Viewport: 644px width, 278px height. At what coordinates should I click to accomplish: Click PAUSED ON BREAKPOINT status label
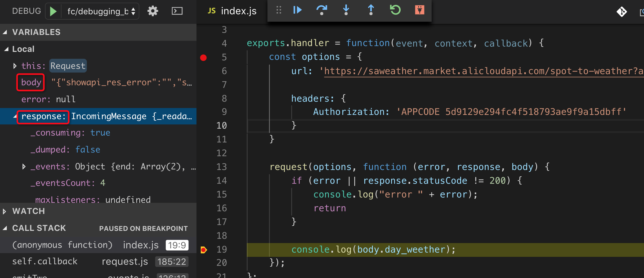tap(143, 228)
